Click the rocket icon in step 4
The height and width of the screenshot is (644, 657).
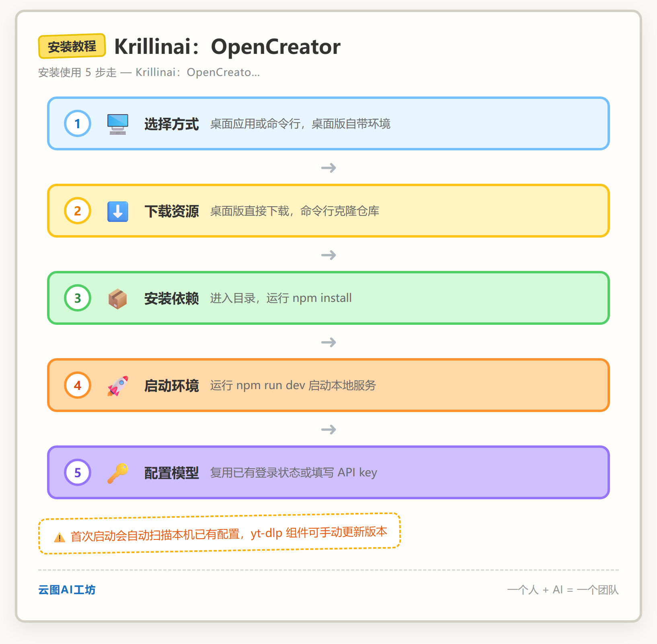click(118, 386)
